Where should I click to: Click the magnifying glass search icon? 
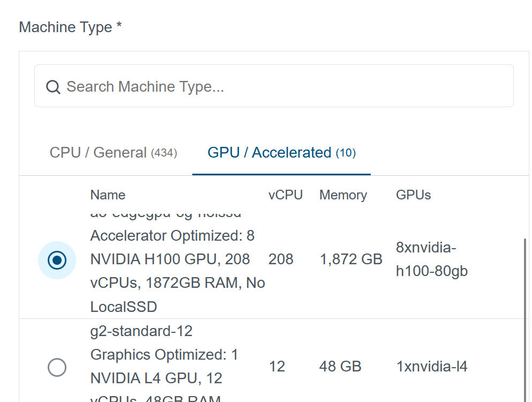tap(53, 87)
